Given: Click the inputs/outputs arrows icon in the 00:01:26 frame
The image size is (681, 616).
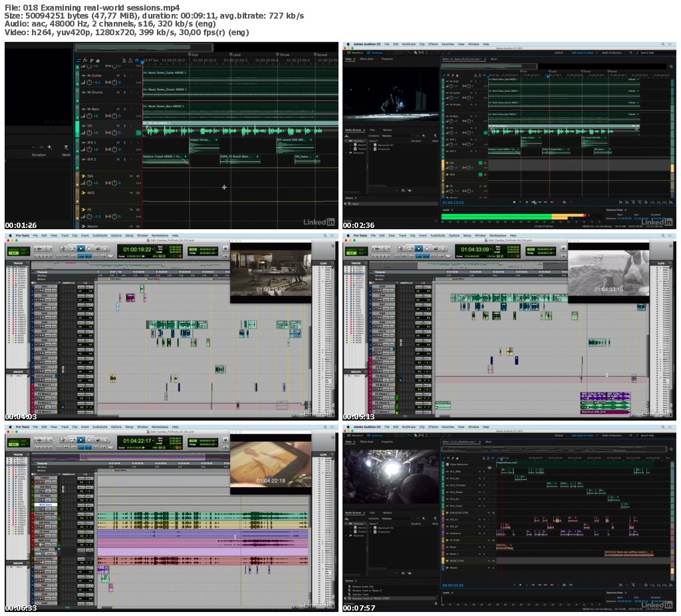Looking at the screenshot, I should [x=78, y=60].
